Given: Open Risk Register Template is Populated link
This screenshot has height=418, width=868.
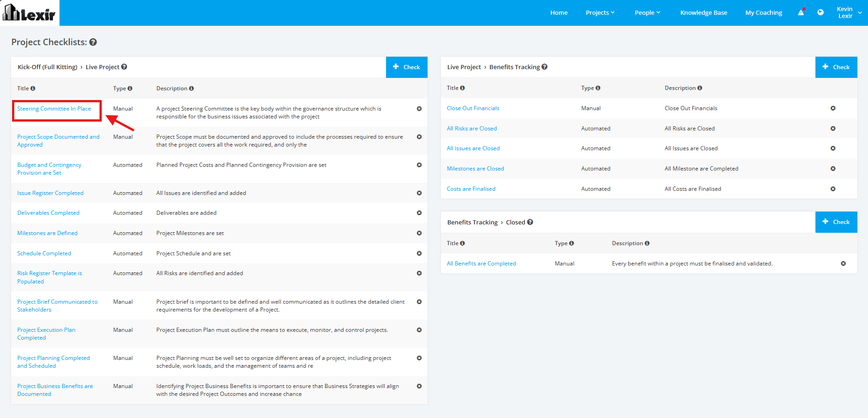Looking at the screenshot, I should [49, 277].
